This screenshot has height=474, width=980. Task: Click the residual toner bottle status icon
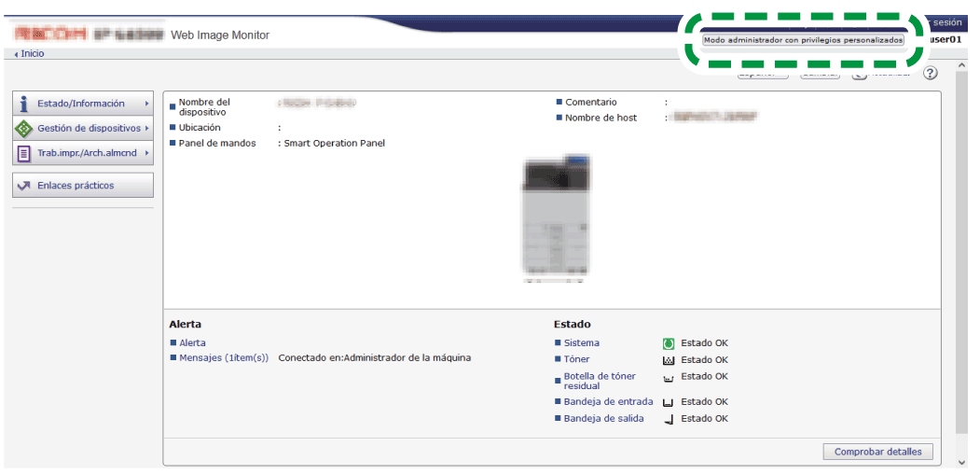[668, 379]
